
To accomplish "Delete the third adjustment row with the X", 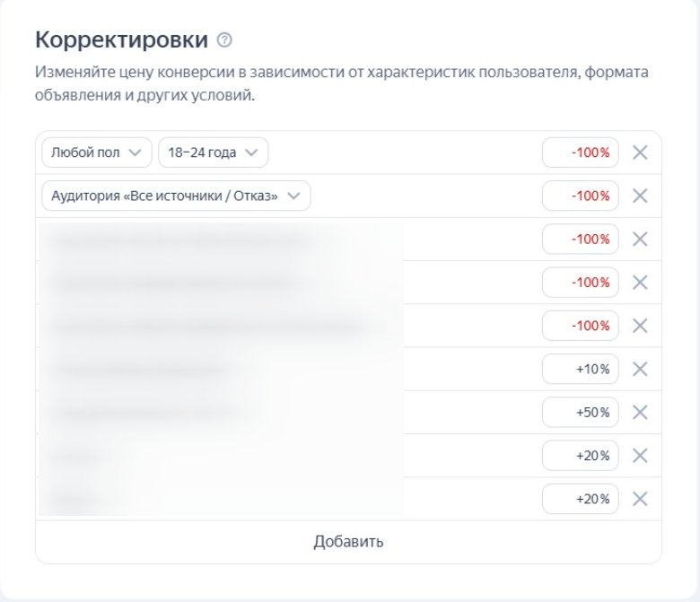I will 640,239.
